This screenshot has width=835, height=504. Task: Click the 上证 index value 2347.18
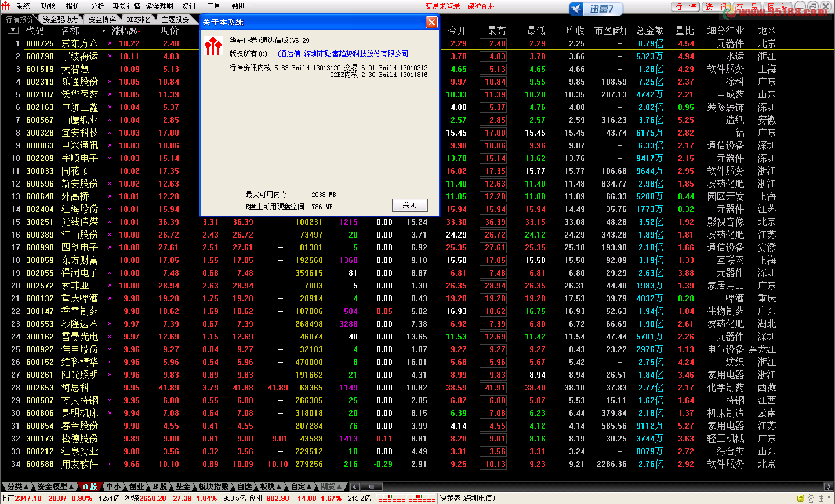(x=28, y=498)
